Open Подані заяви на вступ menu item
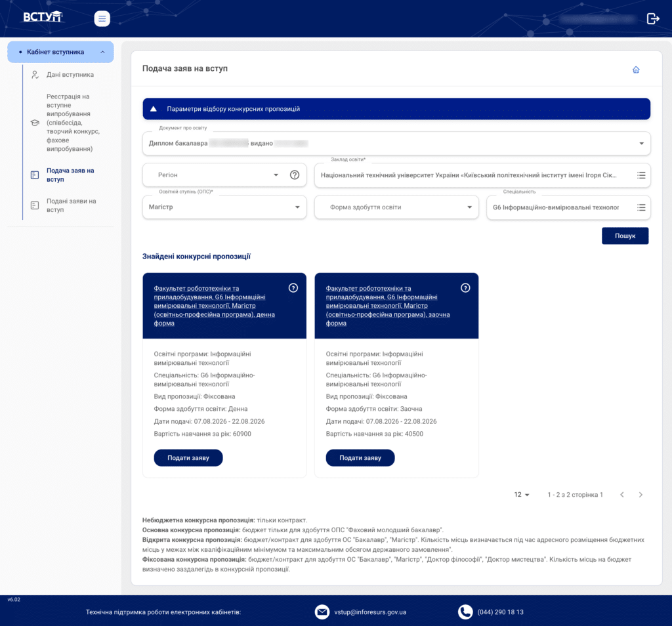The height and width of the screenshot is (626, 672). (x=71, y=205)
